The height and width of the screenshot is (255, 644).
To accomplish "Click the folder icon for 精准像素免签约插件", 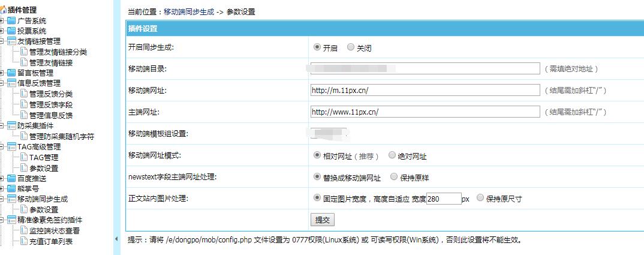I will (x=11, y=220).
